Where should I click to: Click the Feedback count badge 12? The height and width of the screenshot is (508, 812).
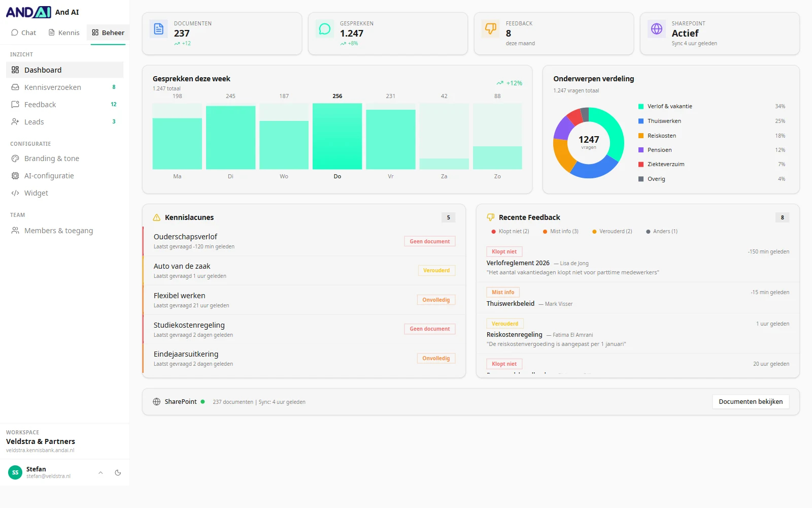tap(114, 105)
